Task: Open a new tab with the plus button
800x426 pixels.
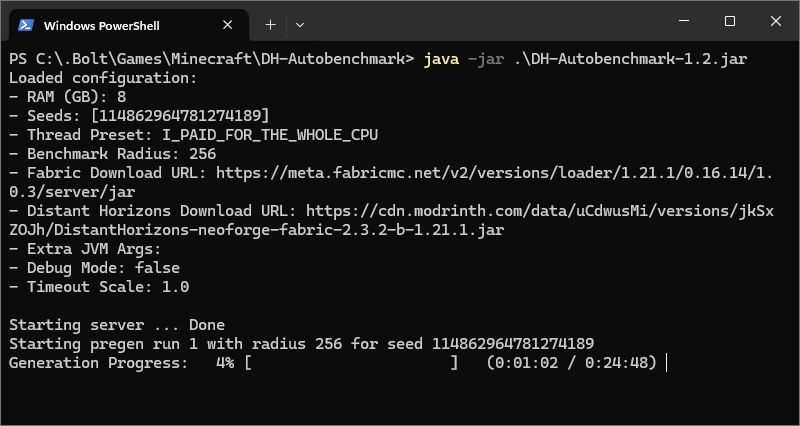Action: [x=270, y=24]
